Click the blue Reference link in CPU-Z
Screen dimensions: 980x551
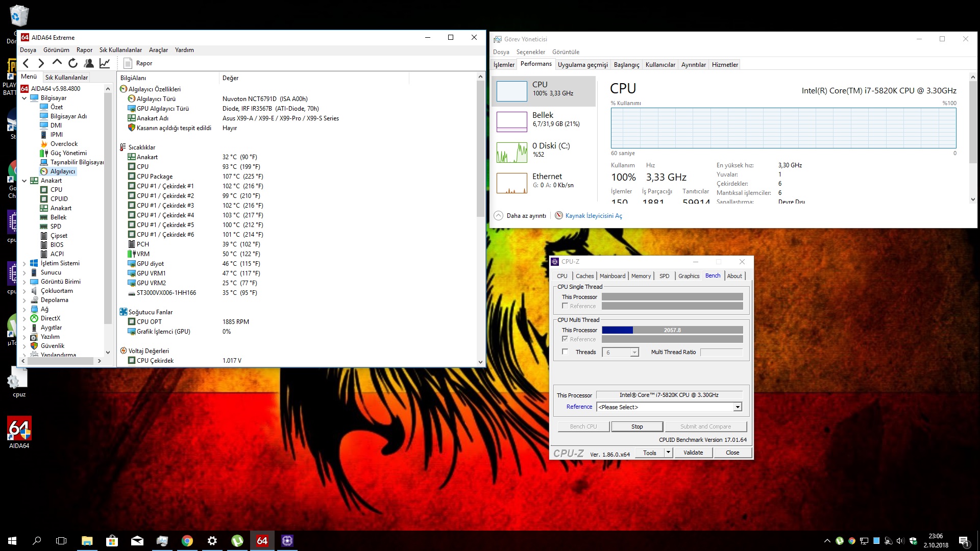click(579, 407)
